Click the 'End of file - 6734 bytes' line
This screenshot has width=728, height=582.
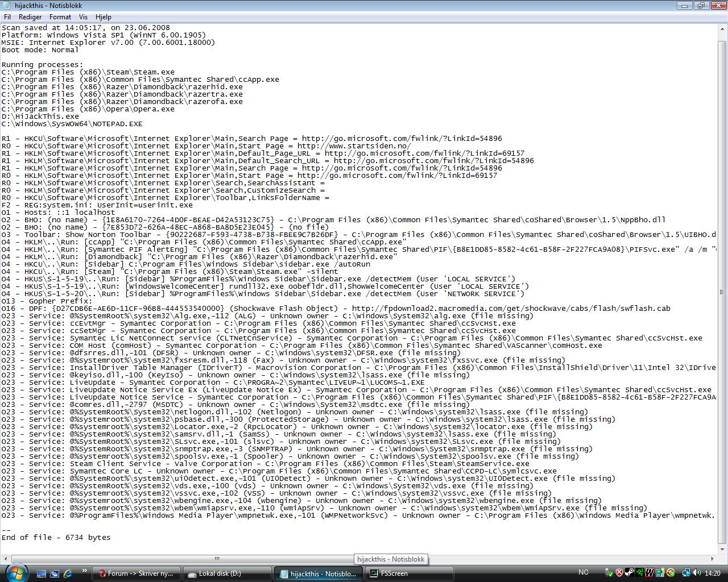(x=56, y=537)
